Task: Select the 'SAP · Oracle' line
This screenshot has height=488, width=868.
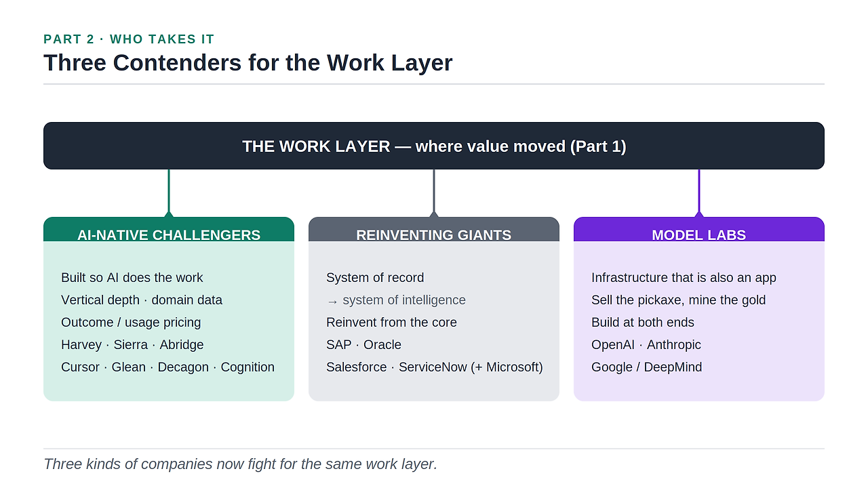Action: pos(363,345)
